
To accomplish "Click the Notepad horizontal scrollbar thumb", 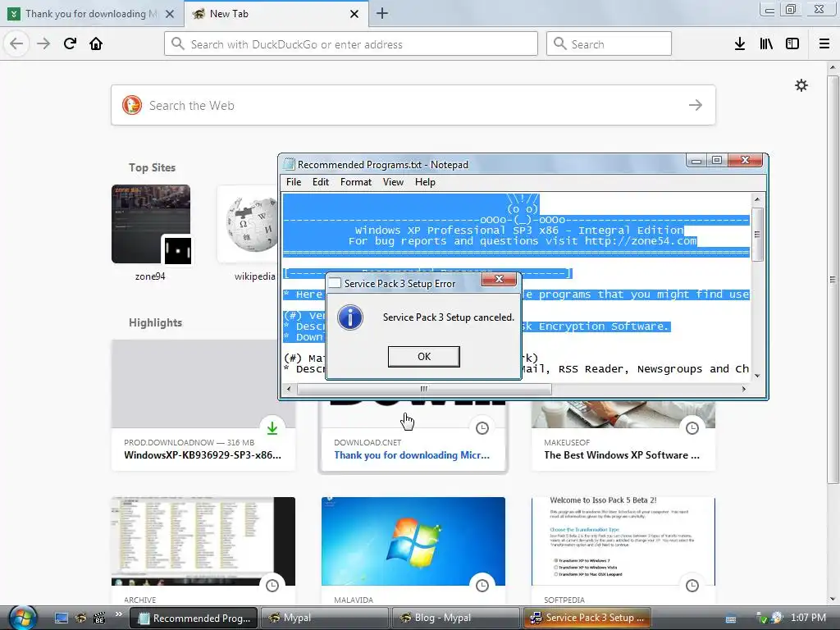I will pos(424,389).
